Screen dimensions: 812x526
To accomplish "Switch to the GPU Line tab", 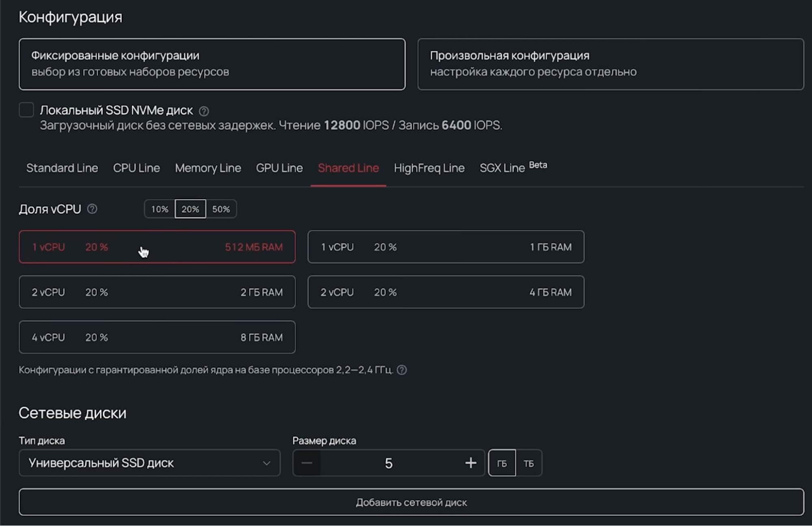I will [279, 168].
